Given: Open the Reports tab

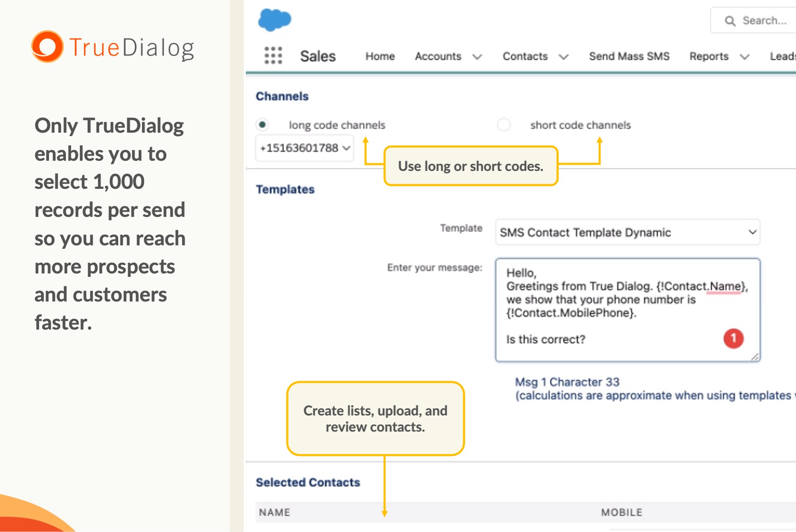Looking at the screenshot, I should 709,56.
